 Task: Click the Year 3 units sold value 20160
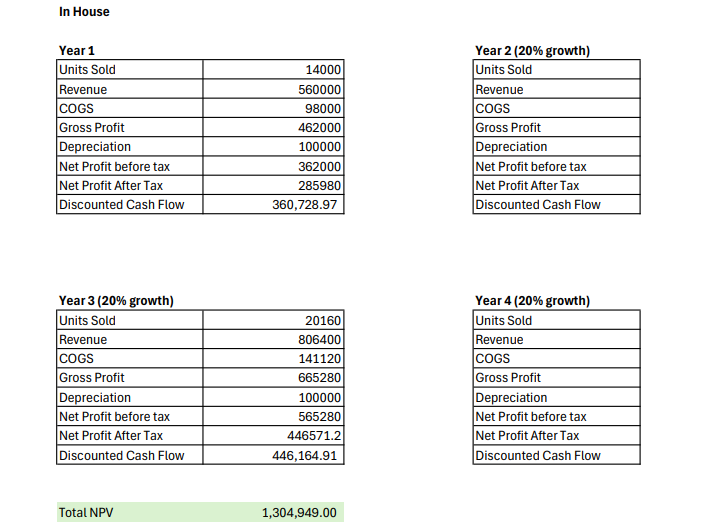(322, 321)
